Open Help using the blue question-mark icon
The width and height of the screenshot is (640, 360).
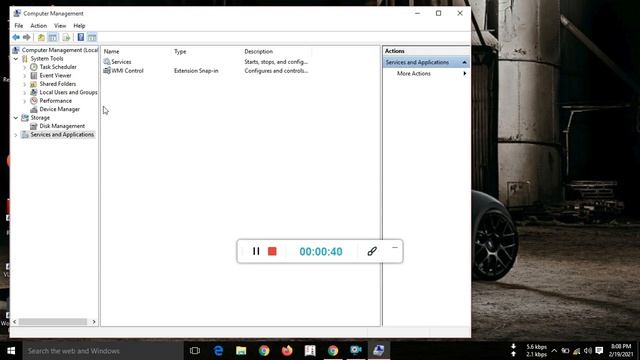click(x=81, y=38)
